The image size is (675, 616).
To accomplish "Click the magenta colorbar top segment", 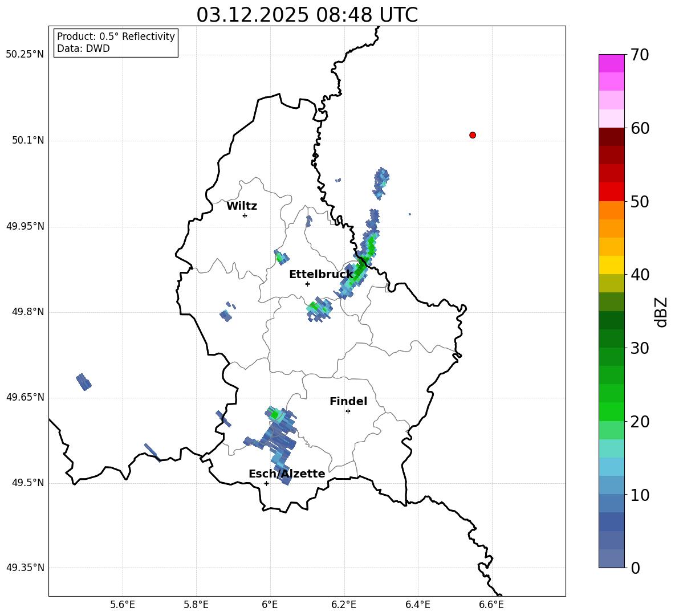I will click(612, 63).
